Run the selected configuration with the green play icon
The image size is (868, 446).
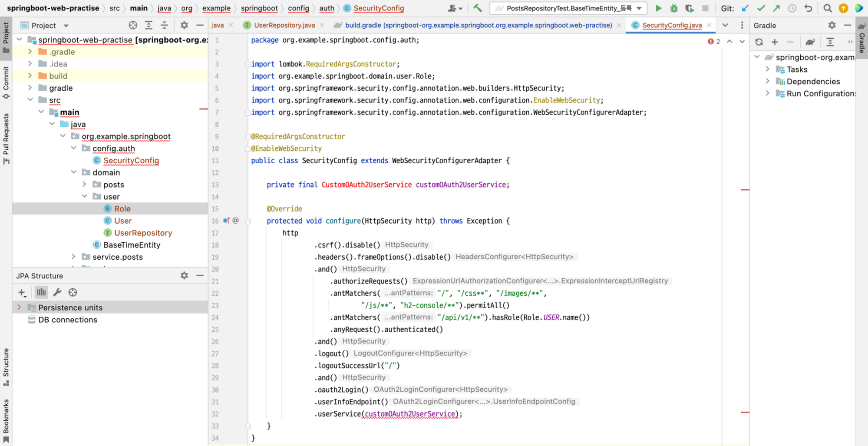click(658, 8)
